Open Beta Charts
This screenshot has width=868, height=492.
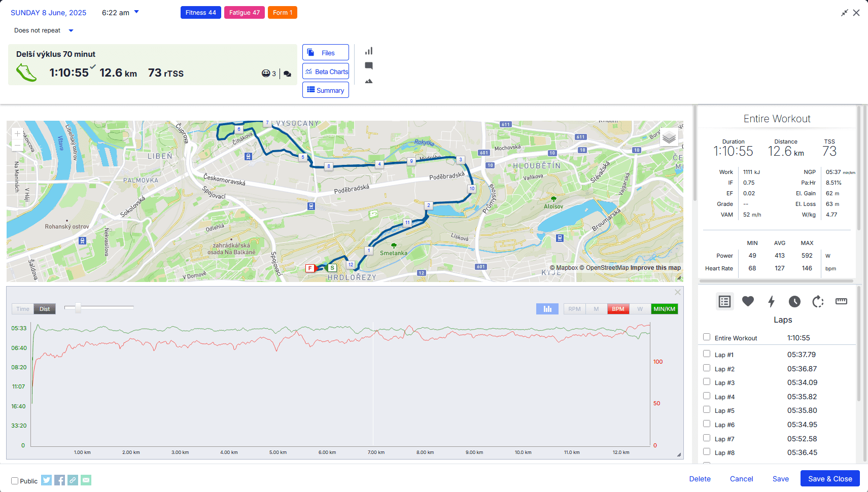(326, 72)
